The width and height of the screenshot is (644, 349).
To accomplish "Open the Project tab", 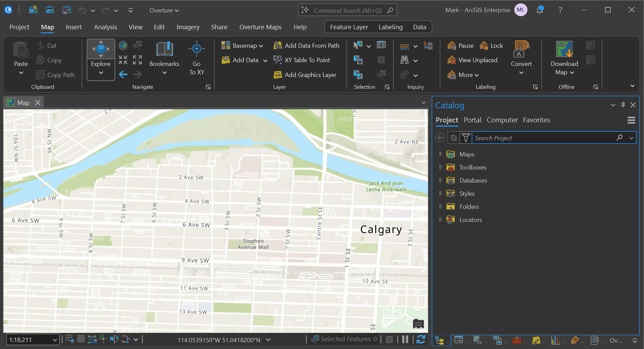I will 19,27.
